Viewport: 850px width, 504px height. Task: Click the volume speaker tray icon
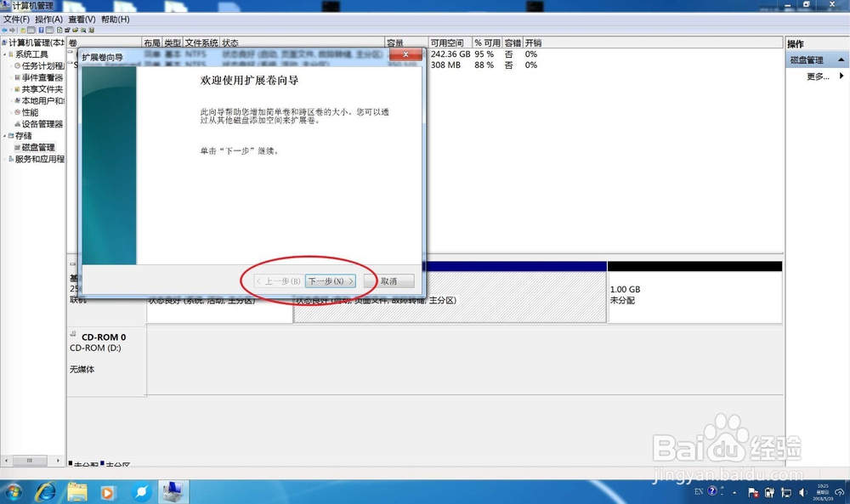coord(803,492)
